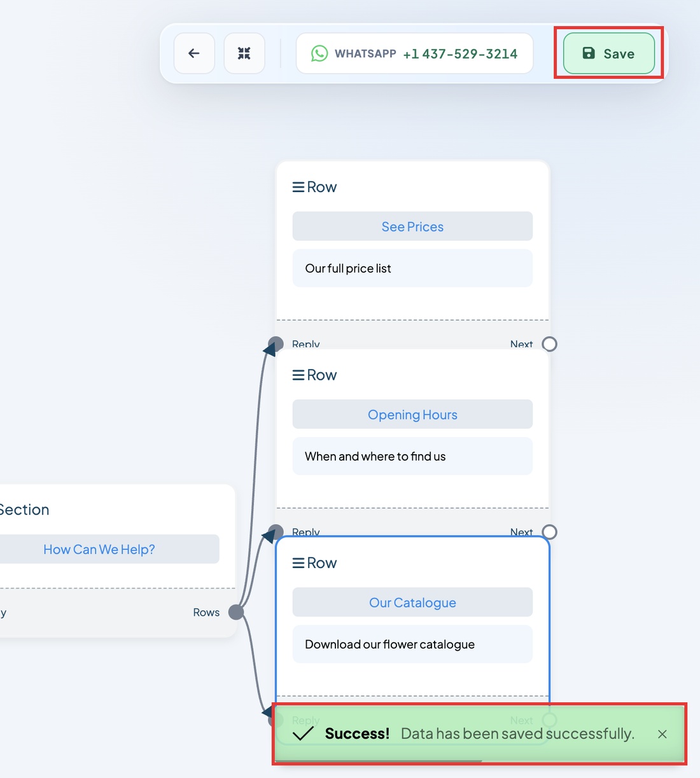Click 'Data has been saved successfully.' message
The width and height of the screenshot is (700, 778).
point(517,734)
